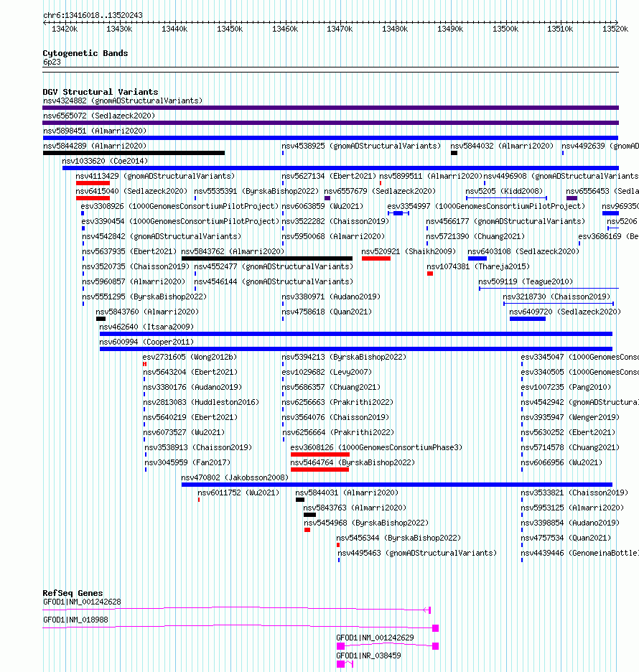Viewport: 639px width, 672px height.
Task: Select nsv3045959 (Fan2017) label
Action: coord(187,463)
